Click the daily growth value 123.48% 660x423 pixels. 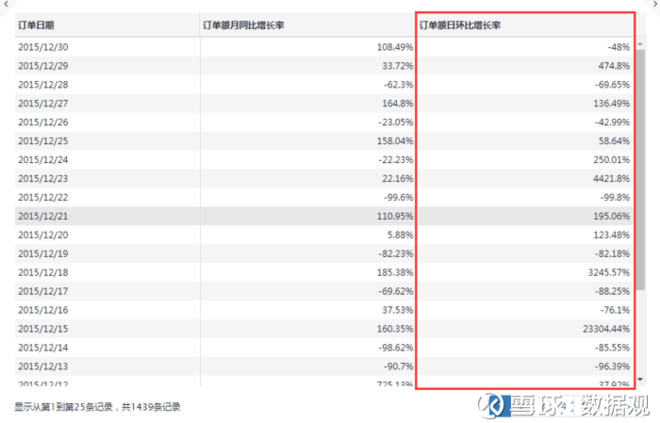[612, 235]
